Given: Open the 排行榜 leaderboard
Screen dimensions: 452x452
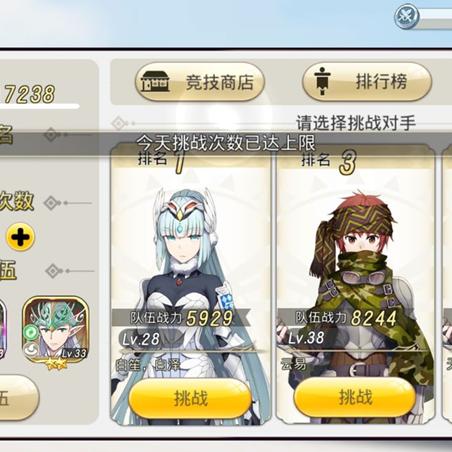Looking at the screenshot, I should point(367,82).
